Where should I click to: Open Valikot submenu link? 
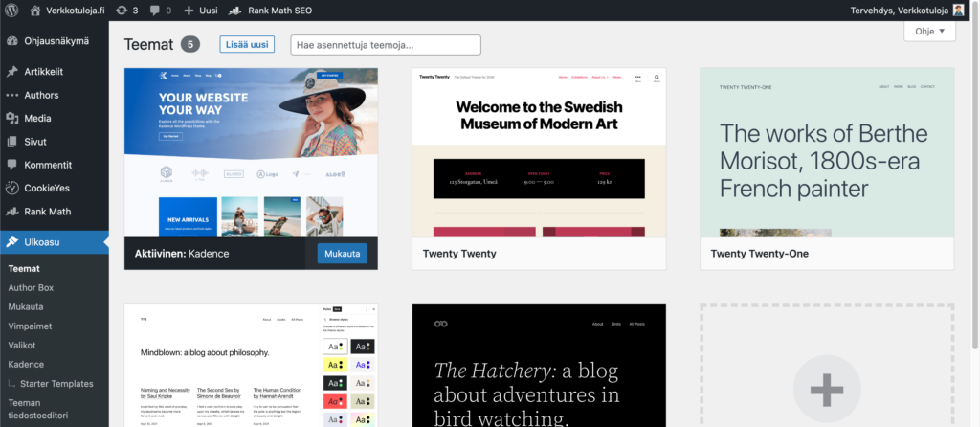pyautogui.click(x=22, y=345)
